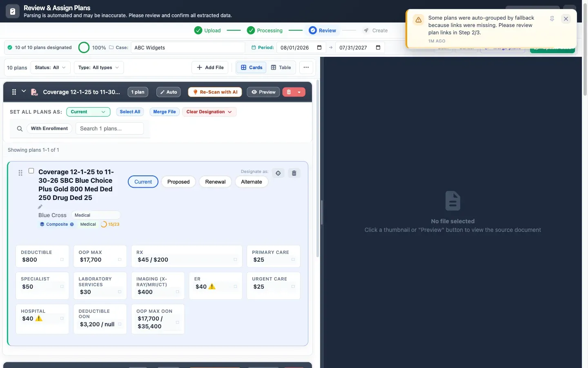Click the Review & Assign Plans clipboard icon
Screen dimensions: 588x368
click(13, 11)
